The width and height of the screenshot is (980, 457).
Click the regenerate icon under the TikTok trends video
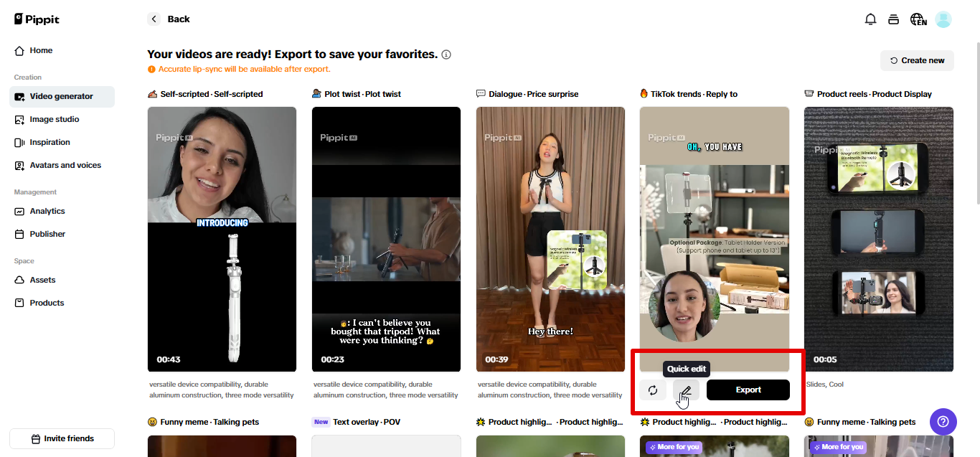pyautogui.click(x=653, y=390)
